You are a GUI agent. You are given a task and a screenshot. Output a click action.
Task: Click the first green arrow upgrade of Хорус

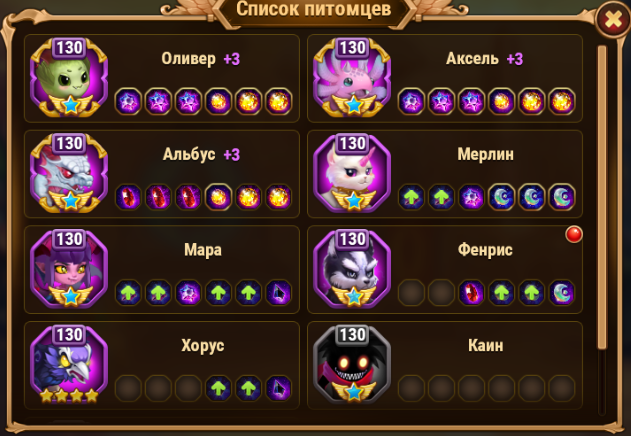(219, 388)
